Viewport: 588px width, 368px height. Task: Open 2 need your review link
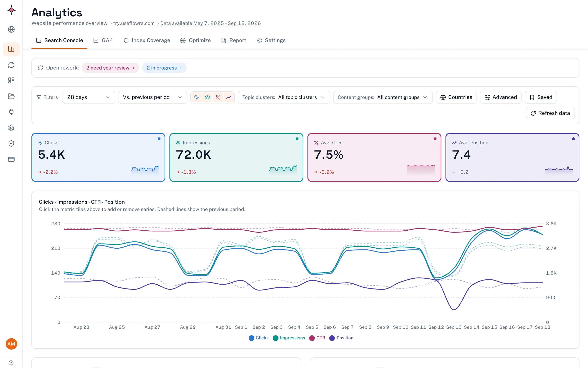coord(110,68)
